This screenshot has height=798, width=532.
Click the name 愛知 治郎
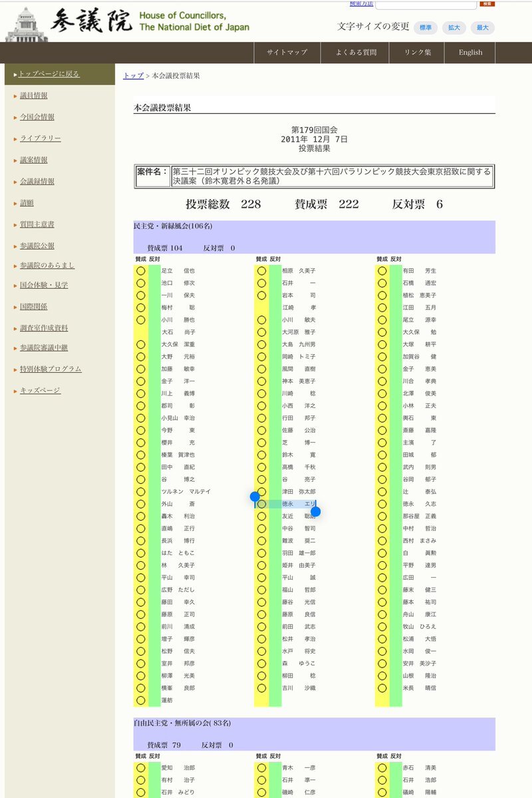[178, 768]
